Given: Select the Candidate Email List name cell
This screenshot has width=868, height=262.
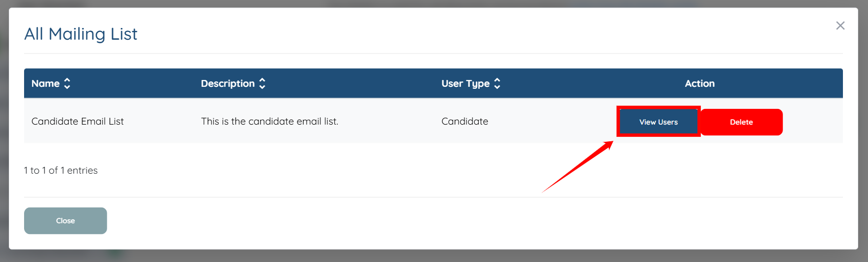Looking at the screenshot, I should pyautogui.click(x=78, y=121).
